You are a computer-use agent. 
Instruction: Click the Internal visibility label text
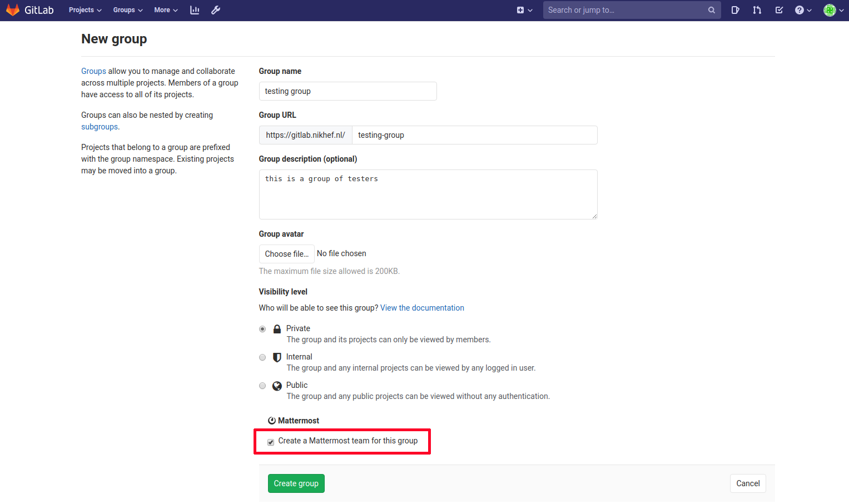tap(299, 357)
